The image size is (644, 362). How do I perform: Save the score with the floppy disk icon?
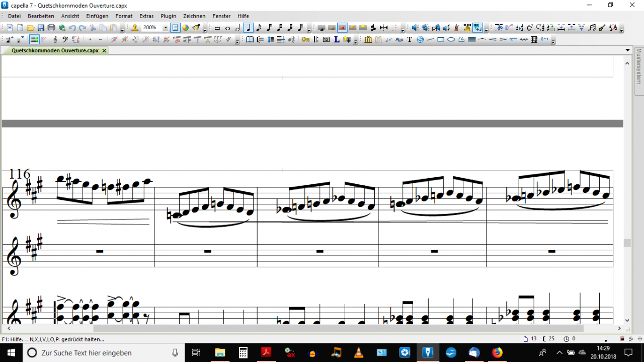tap(41, 28)
